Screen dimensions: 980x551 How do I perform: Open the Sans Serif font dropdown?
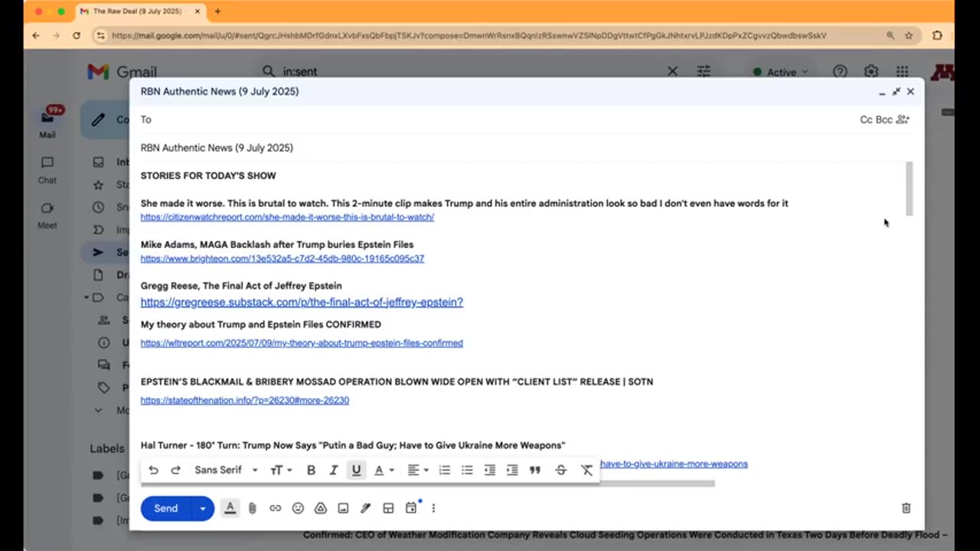point(226,470)
